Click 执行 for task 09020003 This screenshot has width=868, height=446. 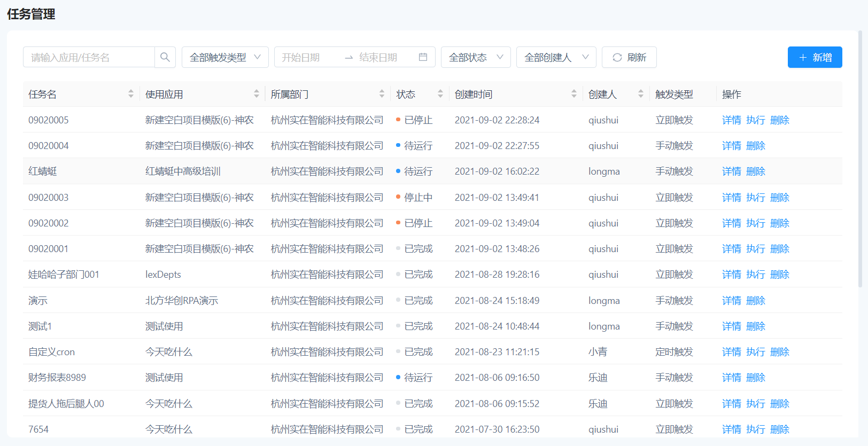755,198
